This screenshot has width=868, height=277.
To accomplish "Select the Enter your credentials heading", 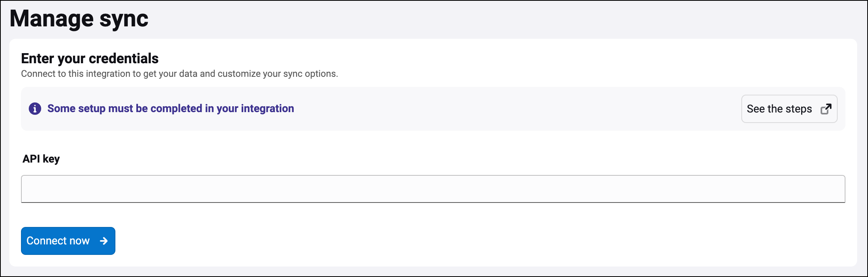I will point(90,59).
